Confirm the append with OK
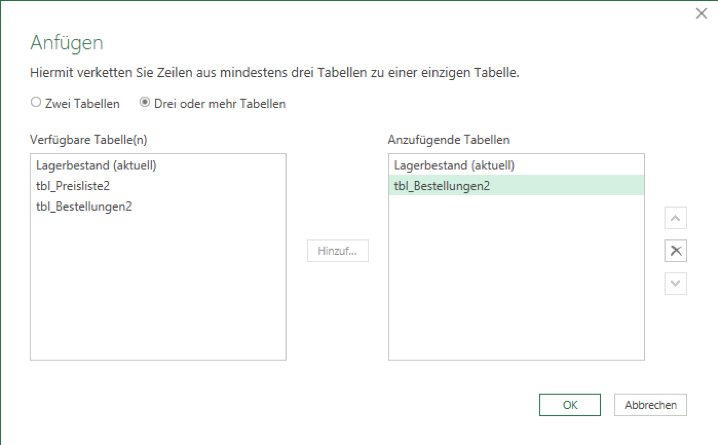 570,405
